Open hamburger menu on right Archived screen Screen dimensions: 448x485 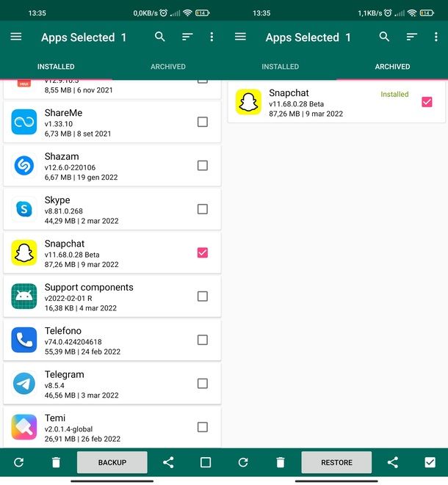(x=240, y=37)
